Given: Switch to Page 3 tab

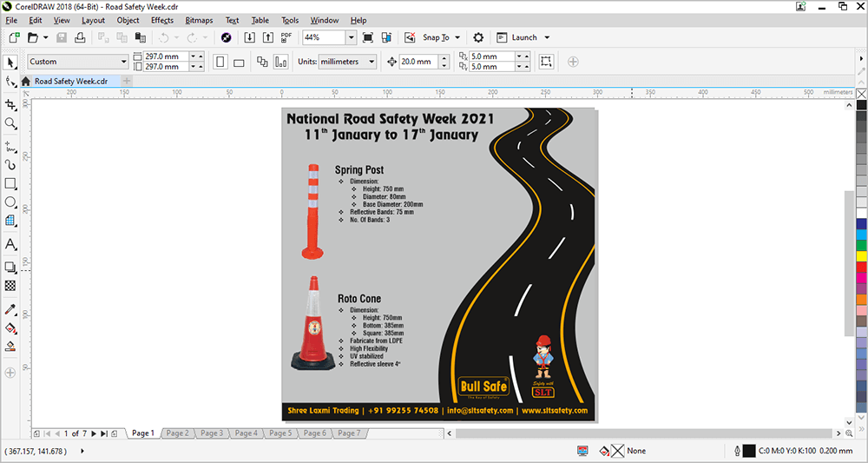Looking at the screenshot, I should 212,433.
